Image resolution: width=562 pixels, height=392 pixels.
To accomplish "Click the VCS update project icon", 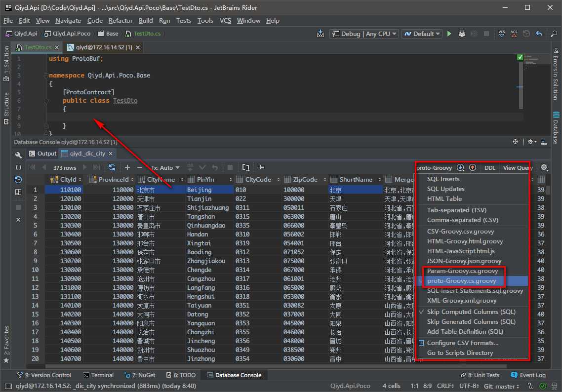I will (x=501, y=34).
